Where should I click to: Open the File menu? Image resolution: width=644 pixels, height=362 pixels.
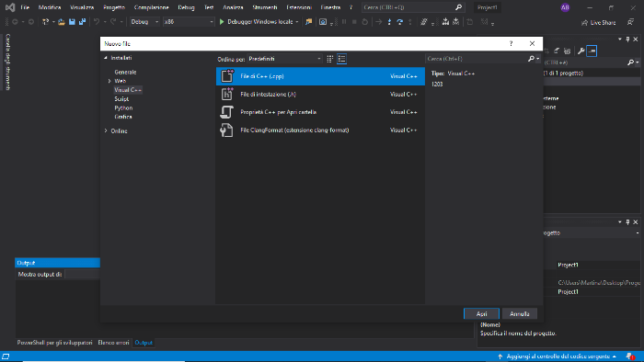tap(25, 7)
